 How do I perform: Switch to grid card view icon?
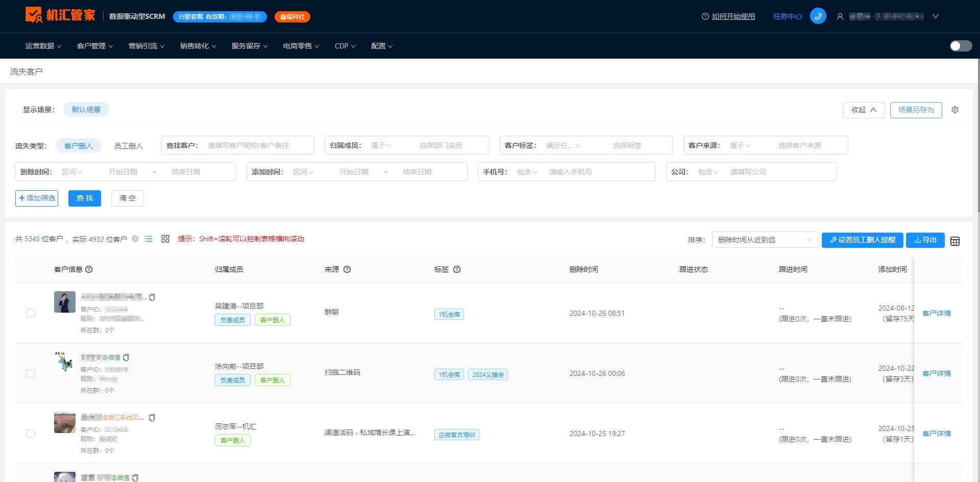coord(165,239)
